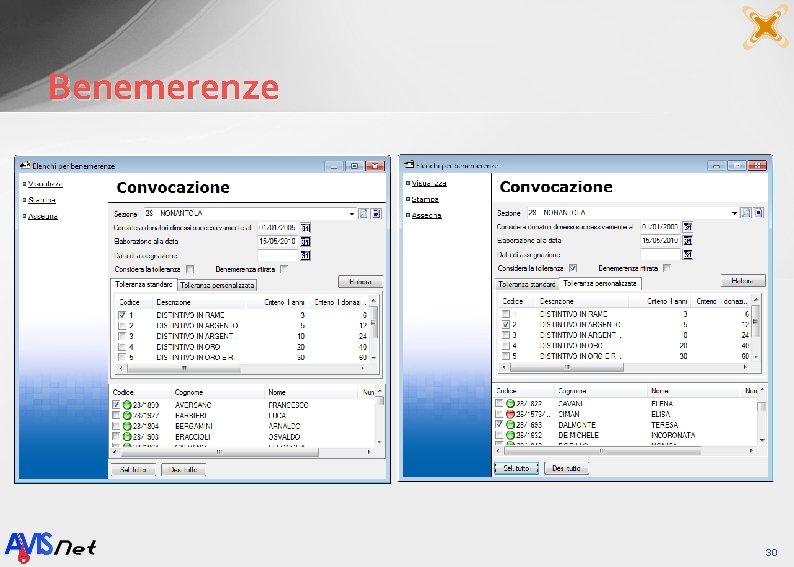Click the search icon after Sezione combo, right window
Viewport: 794px width, 567px height.
746,213
